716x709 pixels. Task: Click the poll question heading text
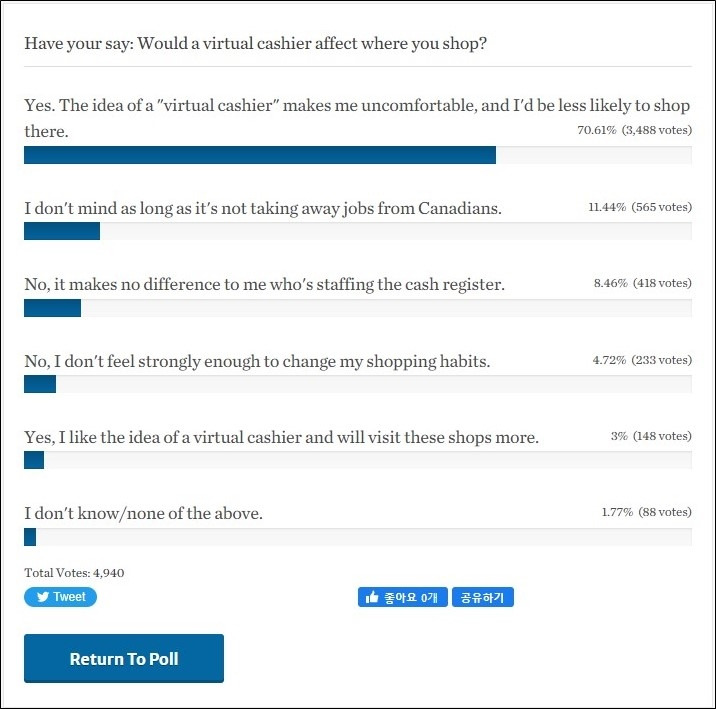coord(255,44)
